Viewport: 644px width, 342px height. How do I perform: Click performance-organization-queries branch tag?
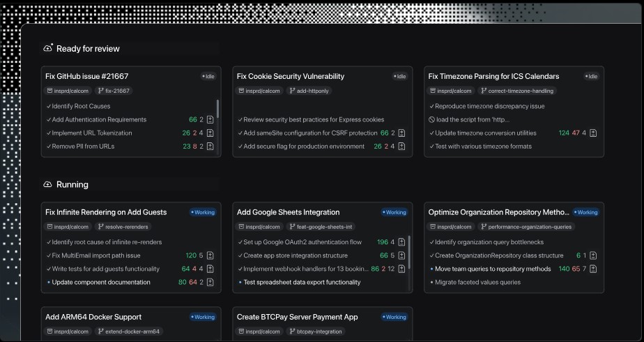tap(526, 227)
